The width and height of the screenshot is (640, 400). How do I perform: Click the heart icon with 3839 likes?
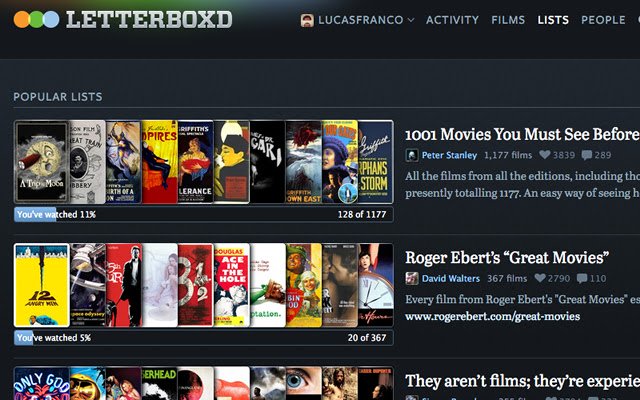[x=545, y=155]
